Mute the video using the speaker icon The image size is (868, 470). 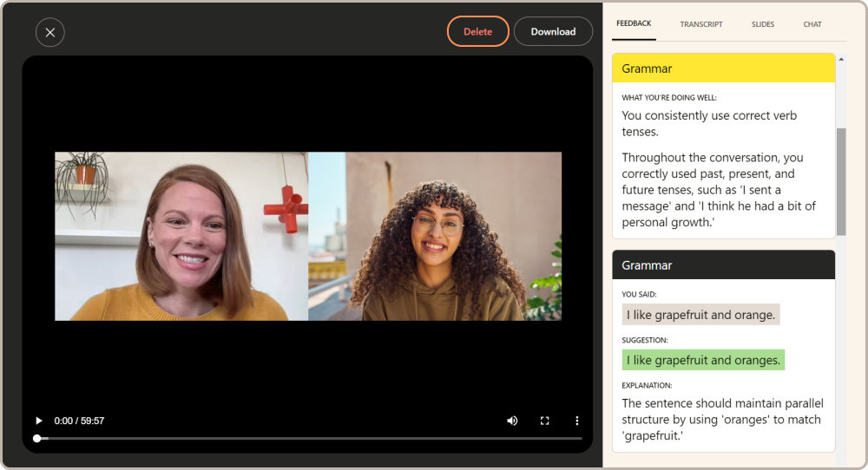pos(512,421)
